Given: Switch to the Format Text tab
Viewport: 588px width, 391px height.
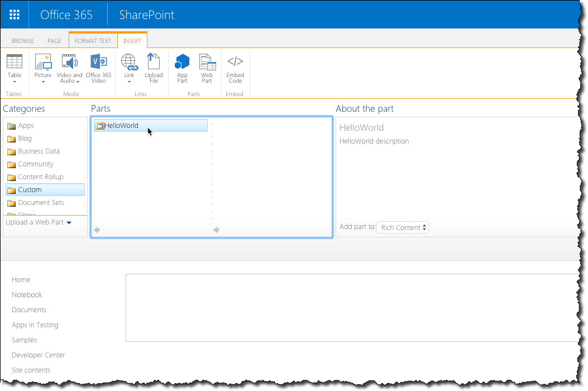Looking at the screenshot, I should coord(93,41).
